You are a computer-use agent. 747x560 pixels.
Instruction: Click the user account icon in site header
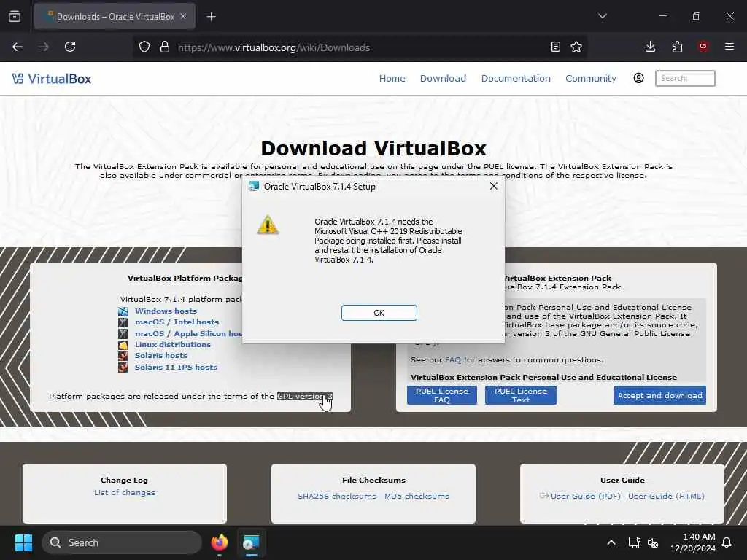click(x=639, y=78)
